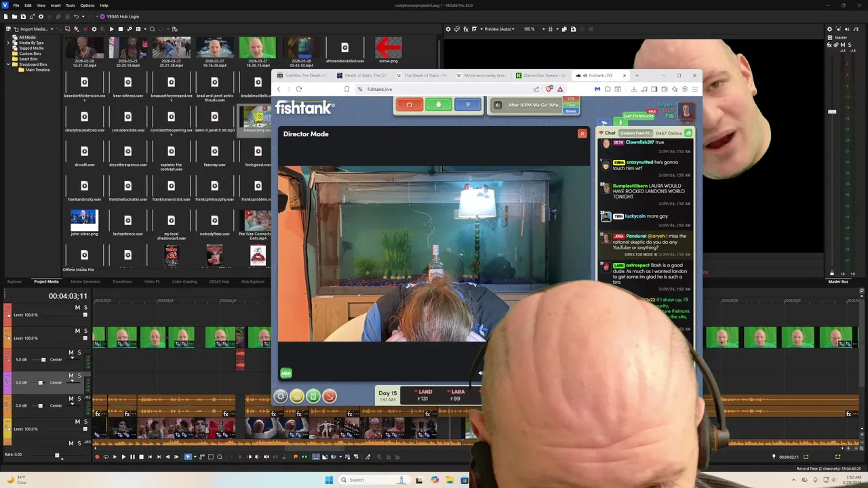This screenshot has width=868, height=488.
Task: Solo the first video track
Action: coord(85,308)
